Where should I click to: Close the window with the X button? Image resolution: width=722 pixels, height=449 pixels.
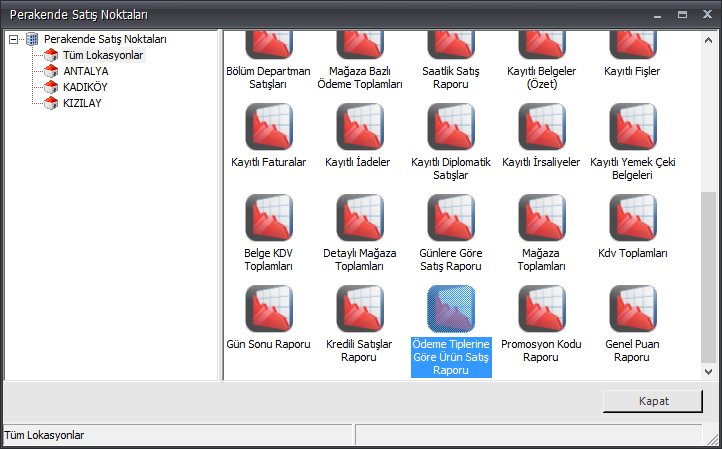pos(707,14)
